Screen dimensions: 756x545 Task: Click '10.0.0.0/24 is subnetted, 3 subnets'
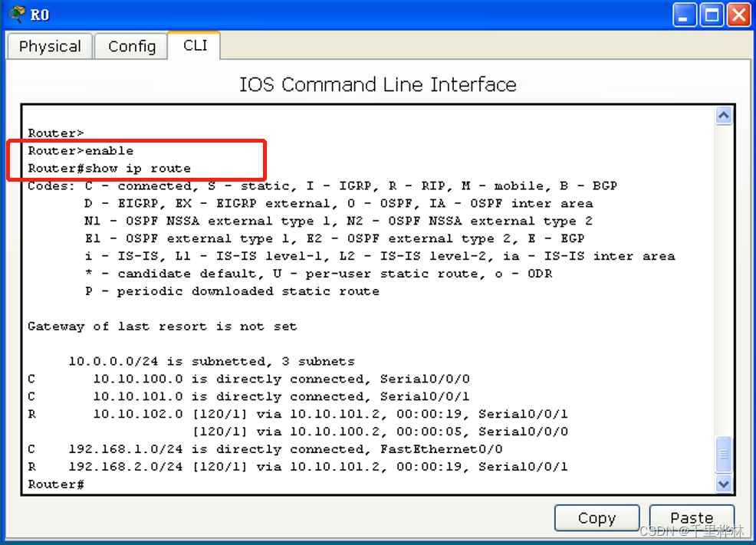[x=212, y=361]
